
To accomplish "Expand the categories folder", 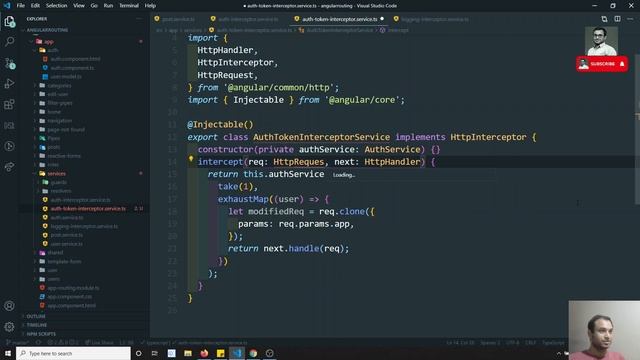I will coord(59,86).
